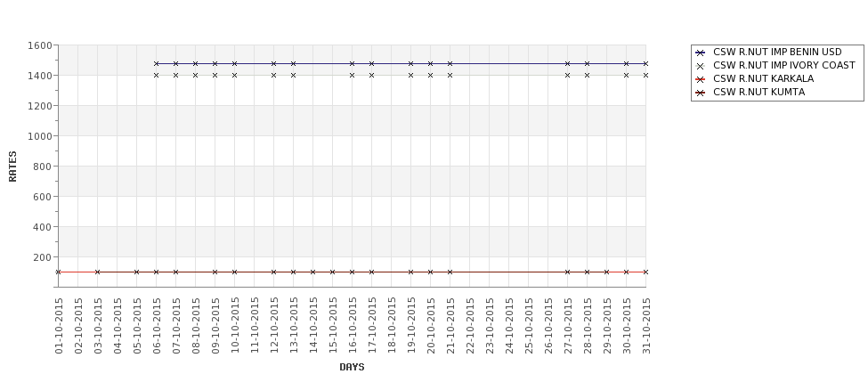
Task: Click the 30-10-2015 date label
Action: pyautogui.click(x=627, y=326)
